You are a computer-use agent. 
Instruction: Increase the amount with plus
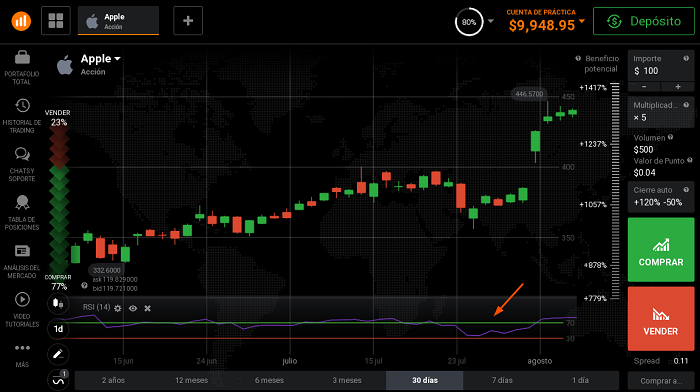(678, 87)
